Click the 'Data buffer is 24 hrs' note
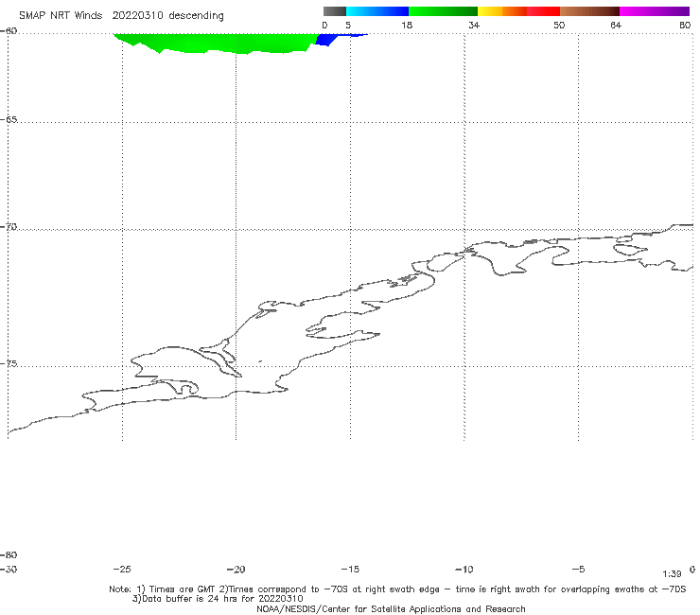 tap(218, 599)
